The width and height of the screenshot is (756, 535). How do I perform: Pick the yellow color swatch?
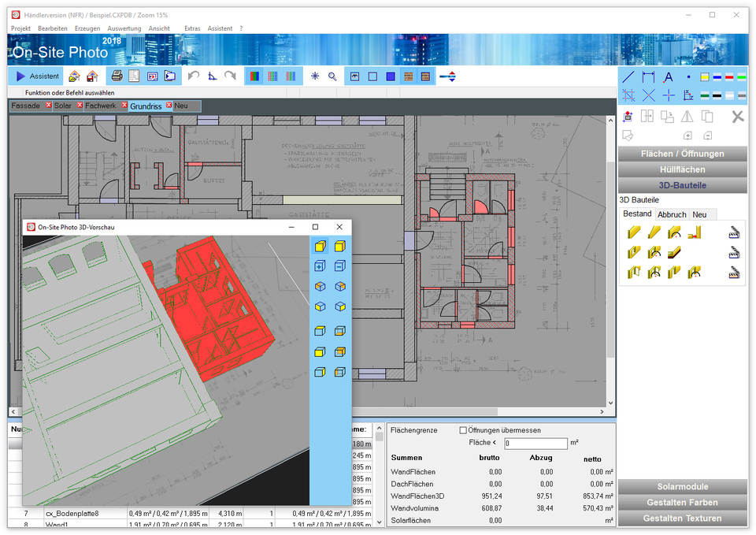coord(705,77)
